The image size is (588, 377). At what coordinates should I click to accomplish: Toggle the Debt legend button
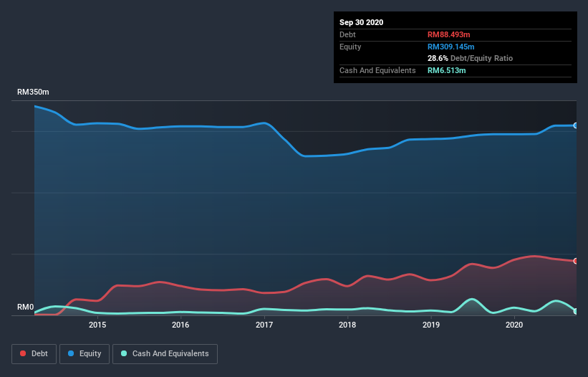(x=34, y=354)
